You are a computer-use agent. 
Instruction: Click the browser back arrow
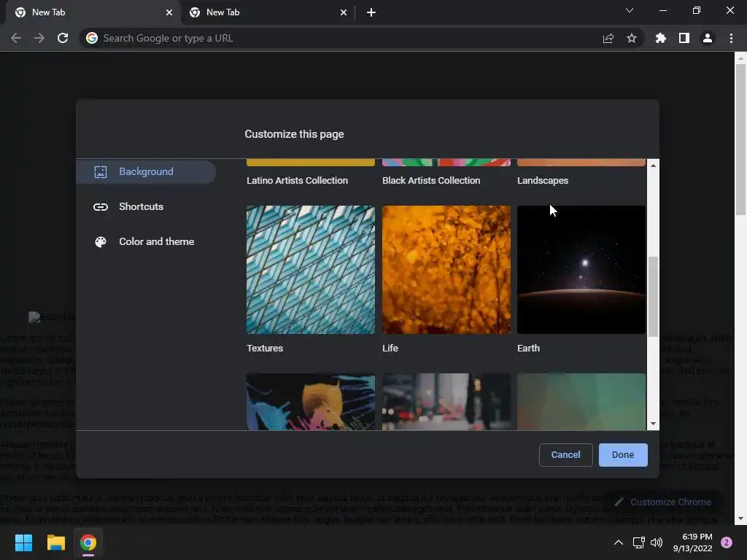coord(16,38)
